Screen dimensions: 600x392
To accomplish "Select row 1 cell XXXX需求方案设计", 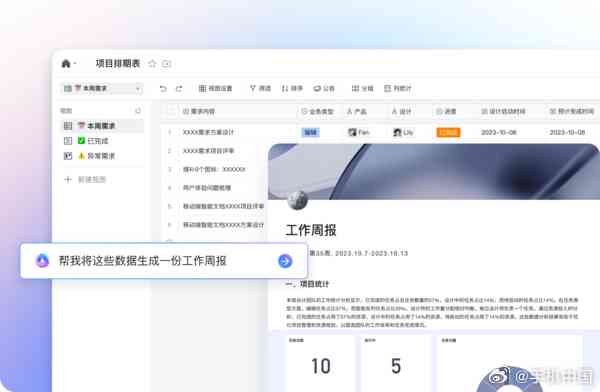I will pyautogui.click(x=208, y=132).
